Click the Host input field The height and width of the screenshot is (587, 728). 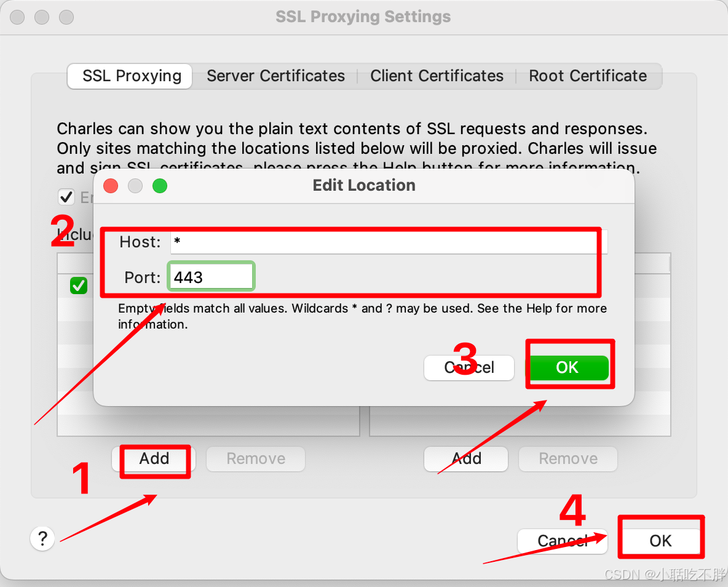point(389,242)
